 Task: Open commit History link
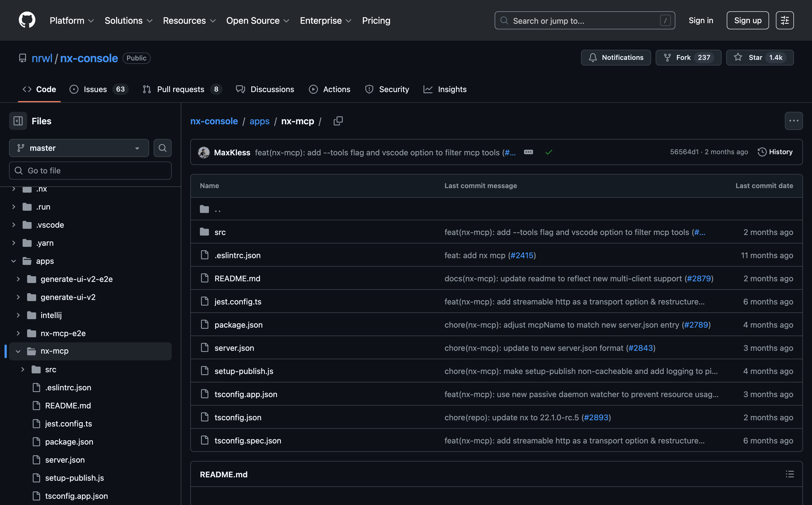point(775,152)
